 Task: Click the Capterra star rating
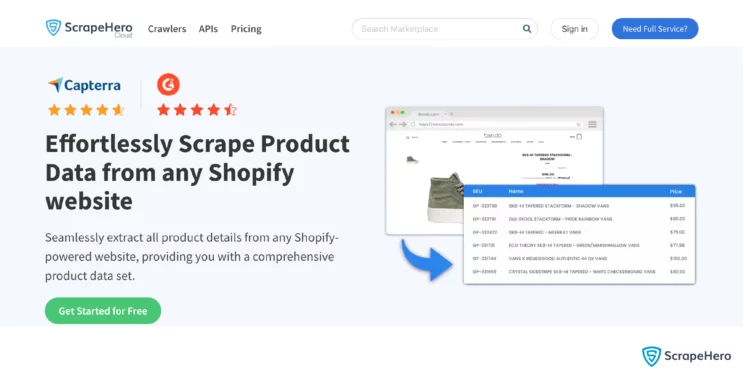click(x=86, y=110)
